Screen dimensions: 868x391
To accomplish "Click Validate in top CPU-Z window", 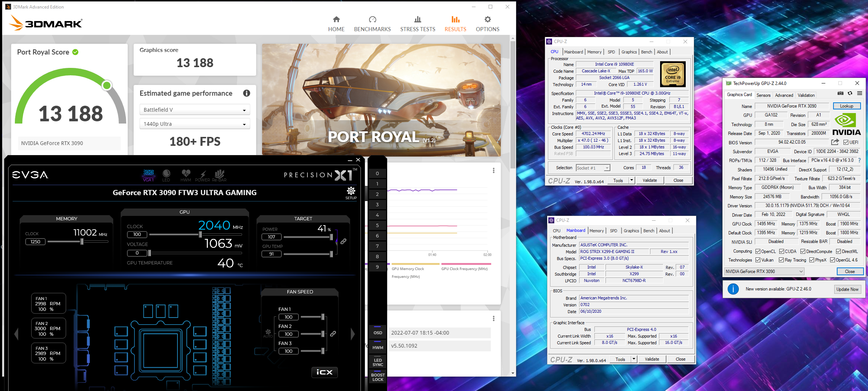I will tap(650, 180).
